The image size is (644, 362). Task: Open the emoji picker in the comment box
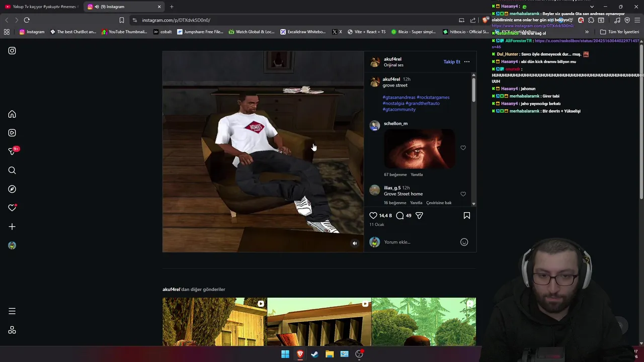464,242
